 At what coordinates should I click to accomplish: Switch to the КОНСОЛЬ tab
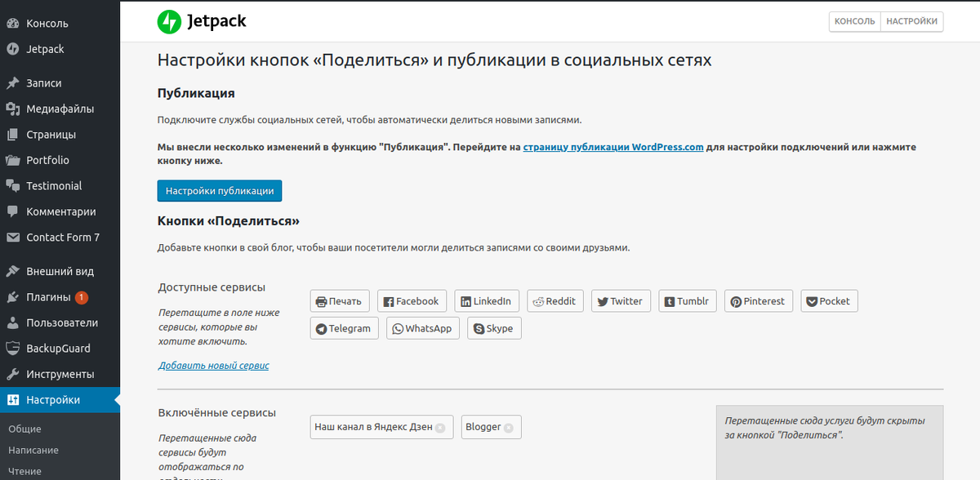click(x=854, y=21)
